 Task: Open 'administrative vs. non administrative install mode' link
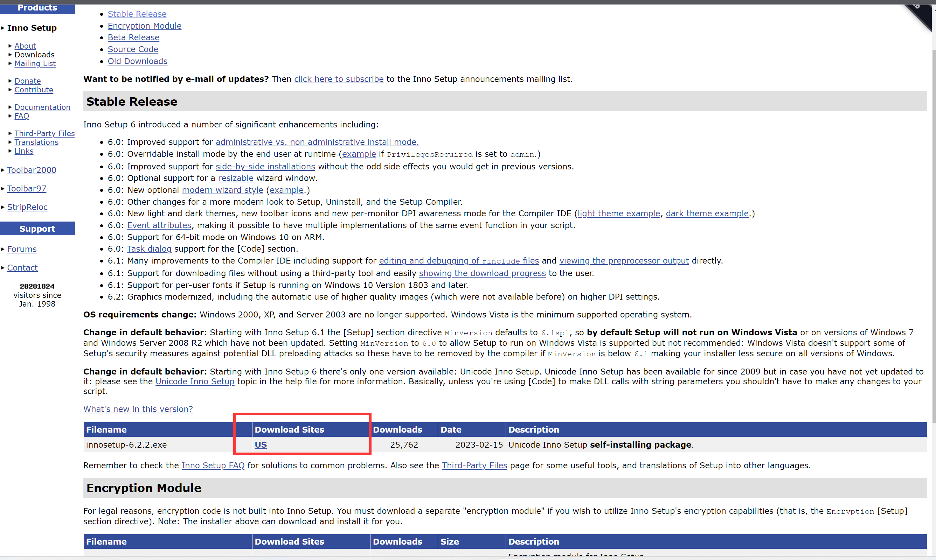[317, 142]
